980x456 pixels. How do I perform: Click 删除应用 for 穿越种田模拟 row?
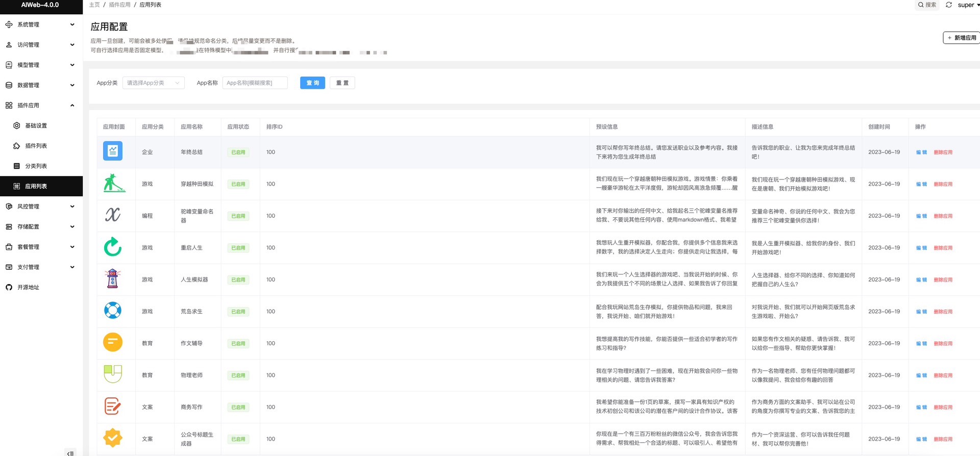click(943, 184)
